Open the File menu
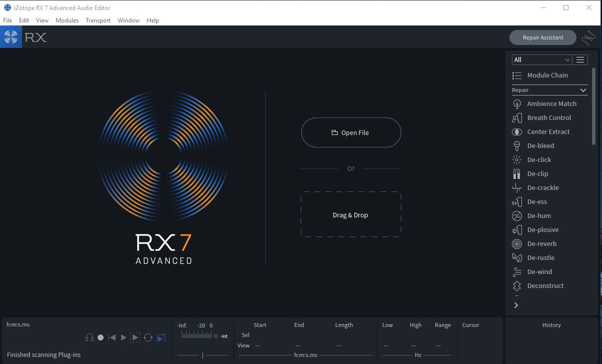 click(x=8, y=20)
